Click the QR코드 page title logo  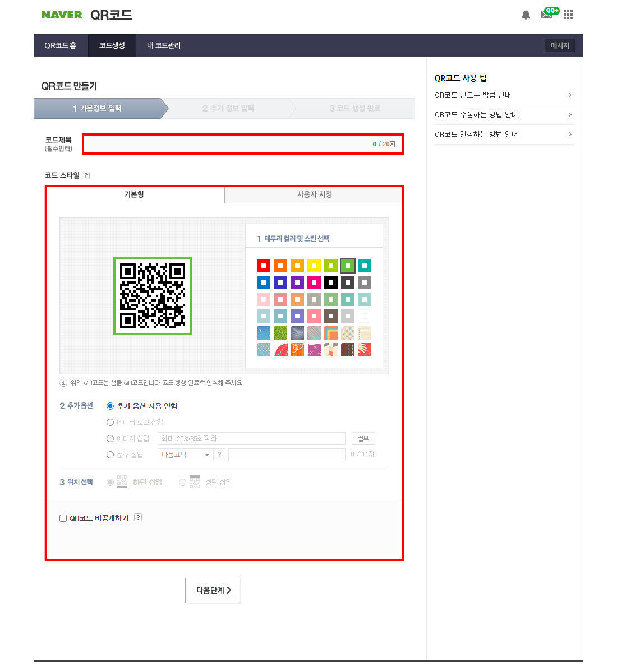(111, 15)
